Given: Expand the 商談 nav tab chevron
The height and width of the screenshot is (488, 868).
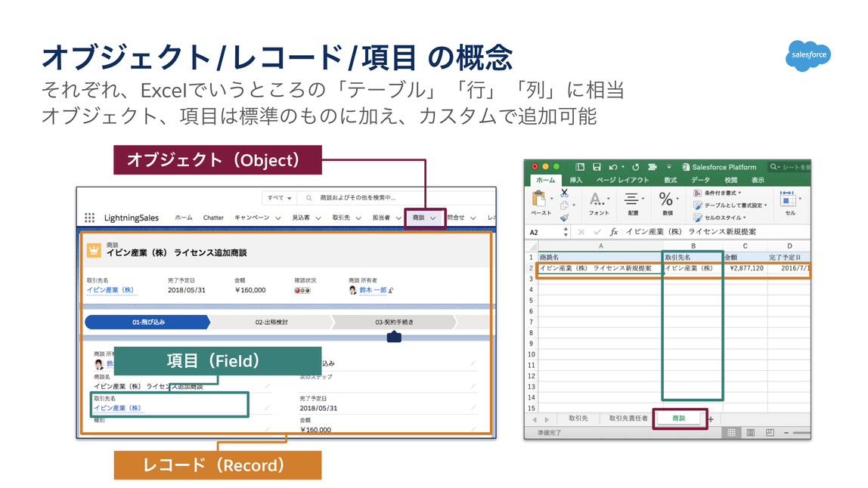Looking at the screenshot, I should [433, 218].
